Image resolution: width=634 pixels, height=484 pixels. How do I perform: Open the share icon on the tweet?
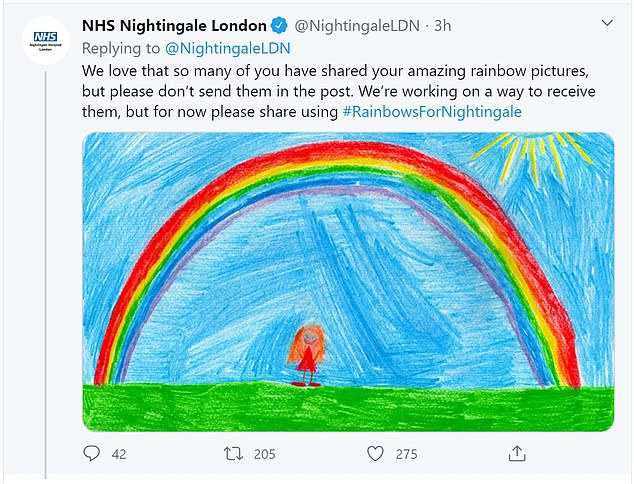(x=516, y=454)
